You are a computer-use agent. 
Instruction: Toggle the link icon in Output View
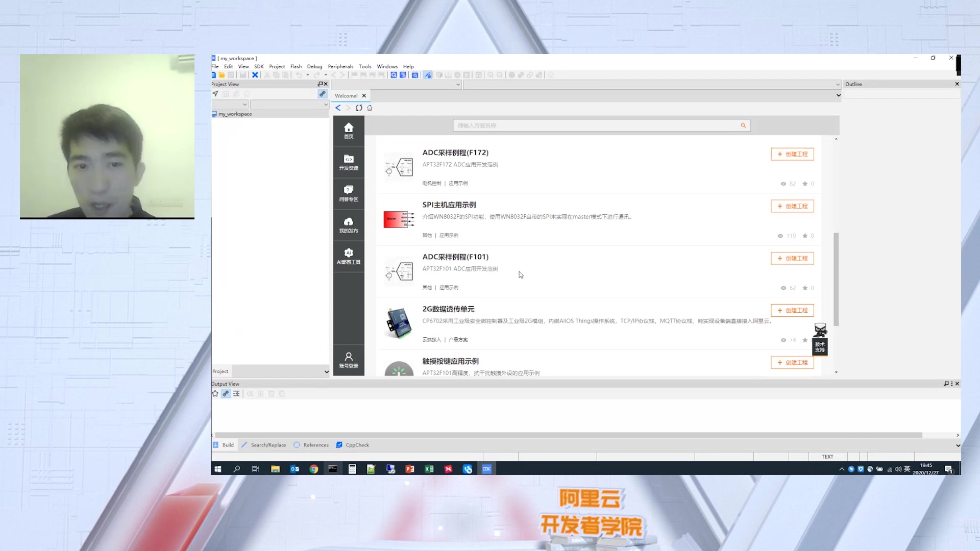click(226, 394)
